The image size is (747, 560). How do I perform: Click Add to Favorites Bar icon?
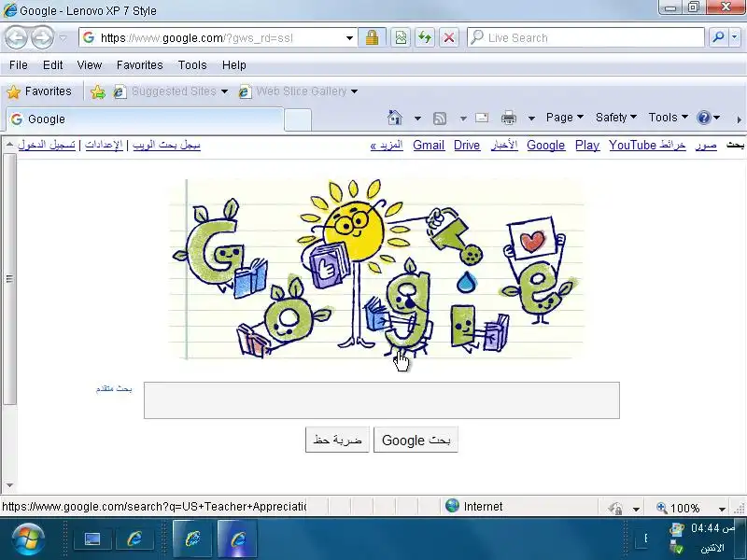coord(98,91)
